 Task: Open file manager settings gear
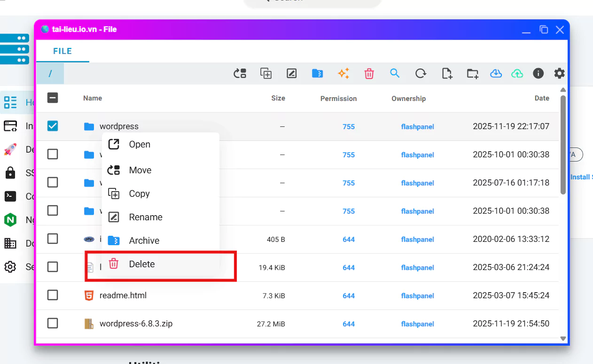tap(559, 73)
